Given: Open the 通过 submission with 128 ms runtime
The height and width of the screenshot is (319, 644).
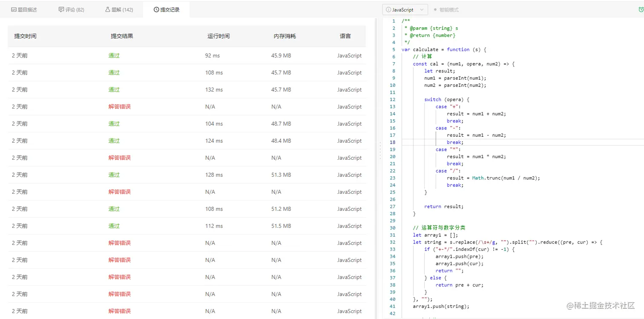Looking at the screenshot, I should point(114,175).
